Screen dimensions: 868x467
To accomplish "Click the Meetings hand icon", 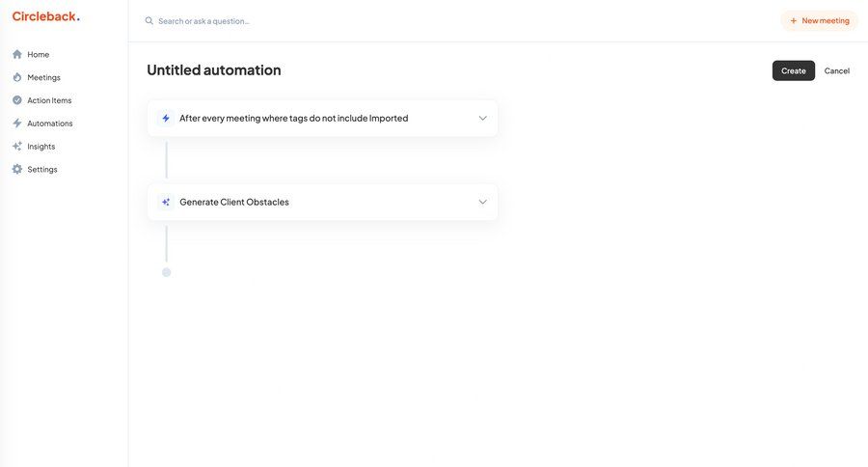I will click(17, 77).
